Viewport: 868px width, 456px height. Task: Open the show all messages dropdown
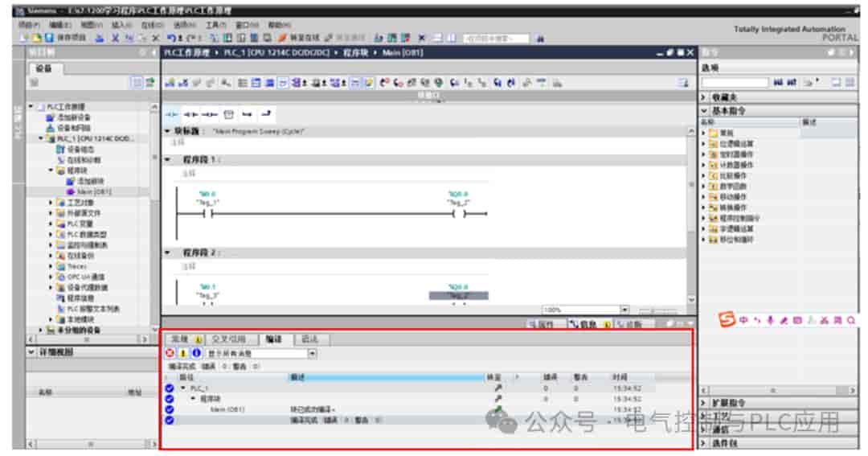coord(261,354)
